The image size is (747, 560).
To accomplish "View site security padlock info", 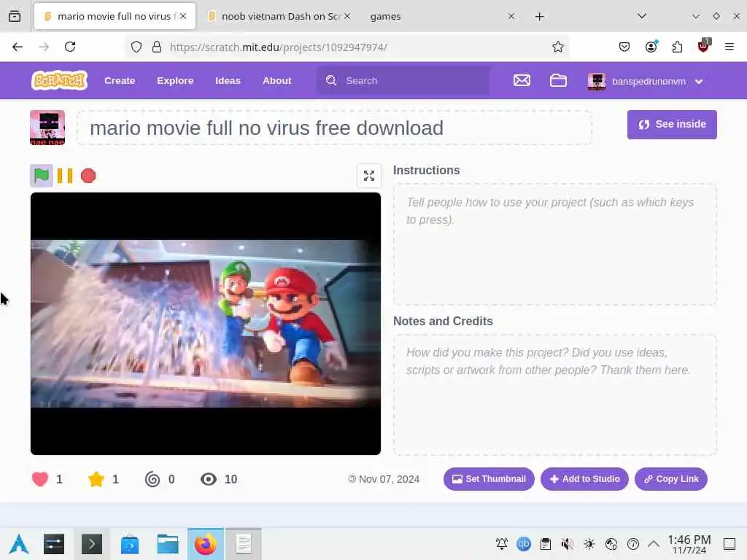I will [156, 47].
